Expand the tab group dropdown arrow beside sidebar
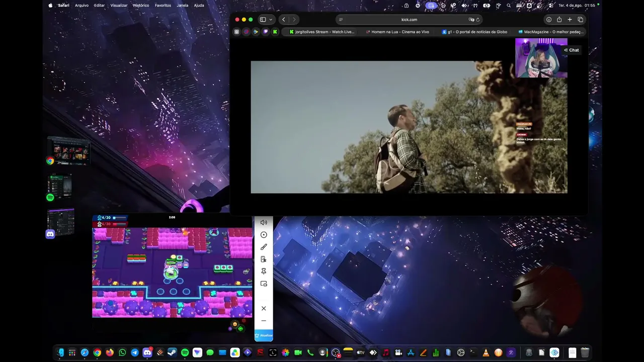 click(271, 20)
